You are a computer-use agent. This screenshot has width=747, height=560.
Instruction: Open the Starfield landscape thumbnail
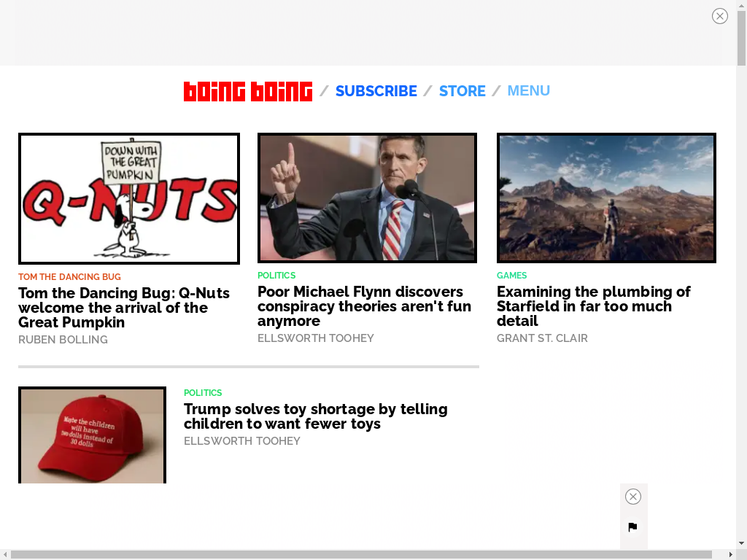(606, 198)
